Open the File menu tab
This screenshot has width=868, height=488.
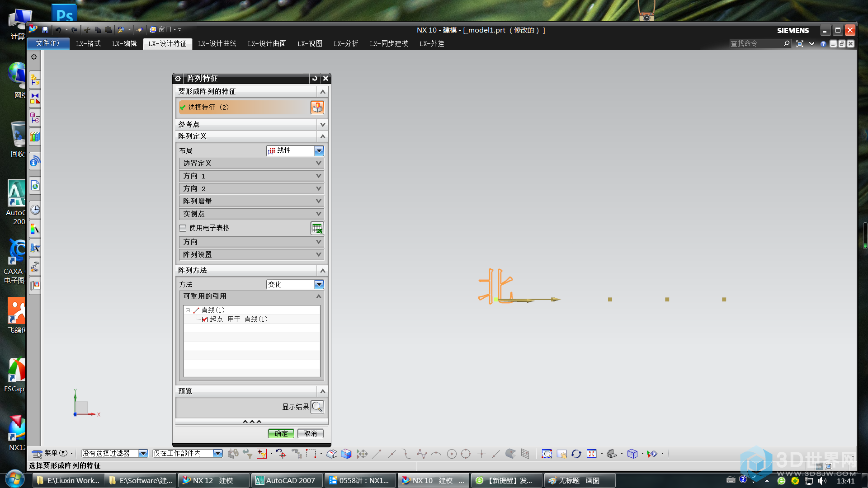coord(48,43)
